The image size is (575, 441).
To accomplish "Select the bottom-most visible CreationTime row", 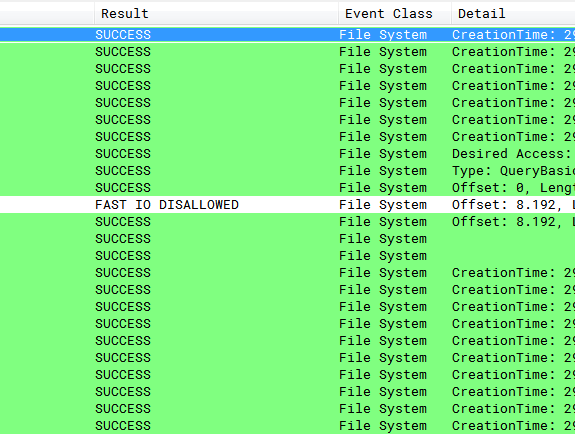I will coord(288,426).
